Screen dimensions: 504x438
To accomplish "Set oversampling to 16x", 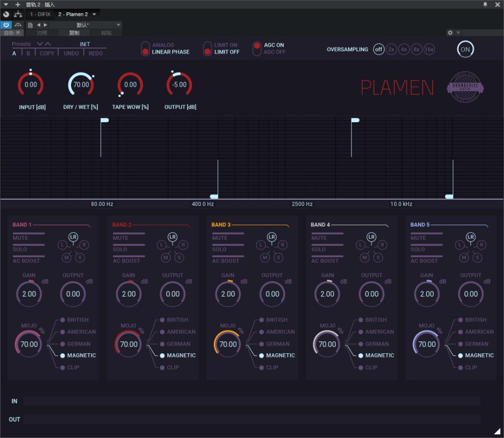I will point(429,49).
